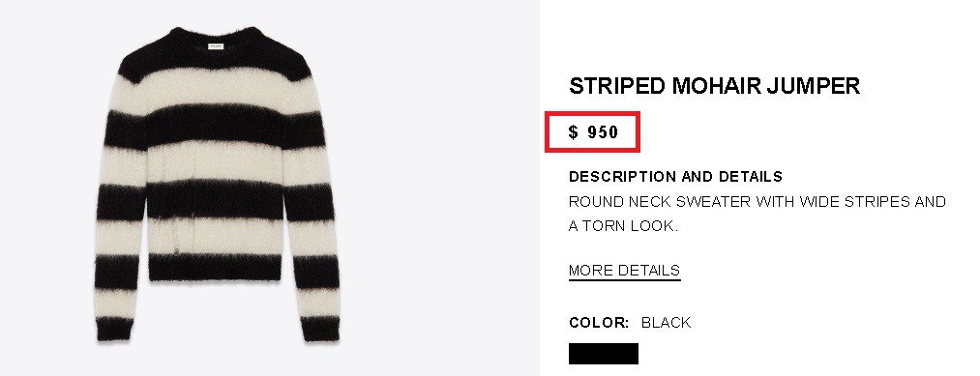Image resolution: width=980 pixels, height=376 pixels.
Task: Click the DESCRIPTION AND DETAILS heading
Action: (675, 177)
